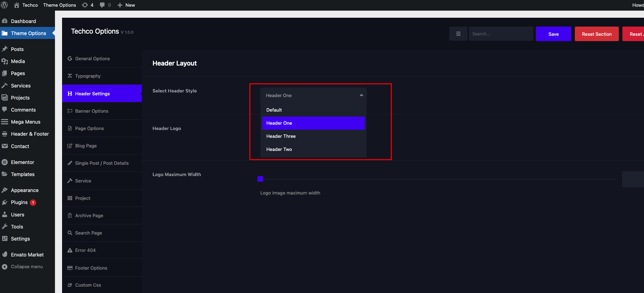The width and height of the screenshot is (644, 293).
Task: Focus the options Search field
Action: [x=500, y=34]
